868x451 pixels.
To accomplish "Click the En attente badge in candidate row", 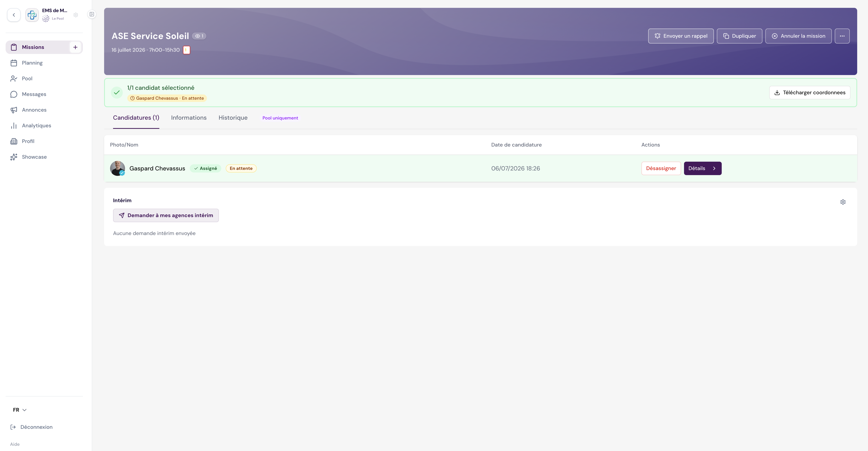I will click(241, 169).
